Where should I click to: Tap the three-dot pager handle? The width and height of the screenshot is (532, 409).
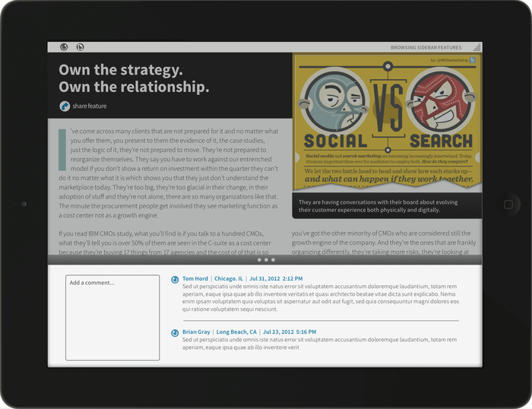point(266,260)
